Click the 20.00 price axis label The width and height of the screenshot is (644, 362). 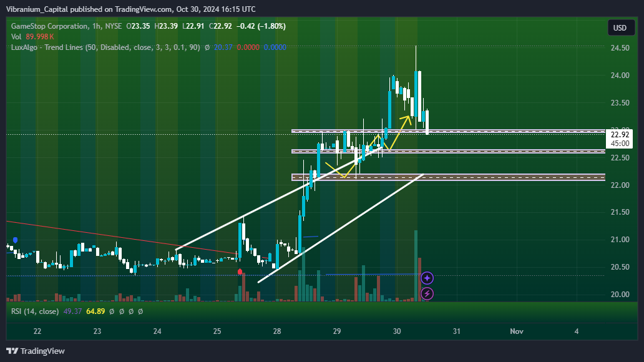620,294
